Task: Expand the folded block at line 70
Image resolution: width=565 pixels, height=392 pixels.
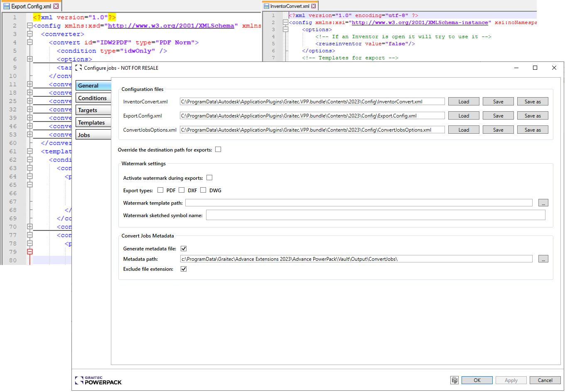Action: click(30, 226)
